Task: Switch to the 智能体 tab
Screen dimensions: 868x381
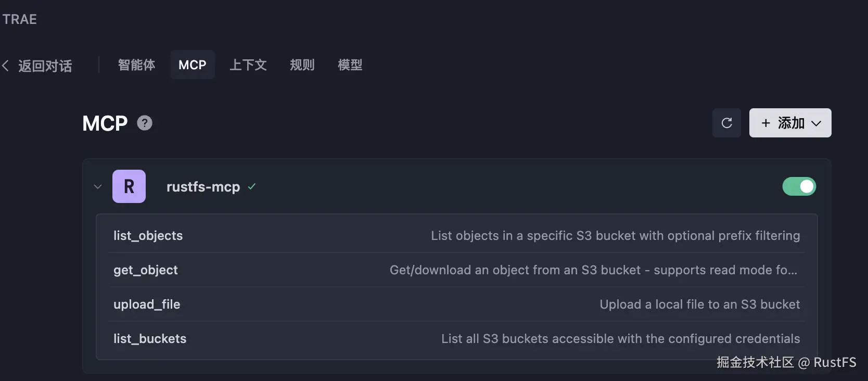Action: point(136,65)
